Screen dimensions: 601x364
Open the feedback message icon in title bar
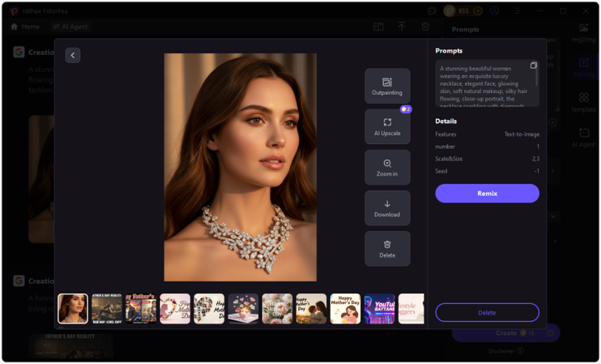[432, 11]
